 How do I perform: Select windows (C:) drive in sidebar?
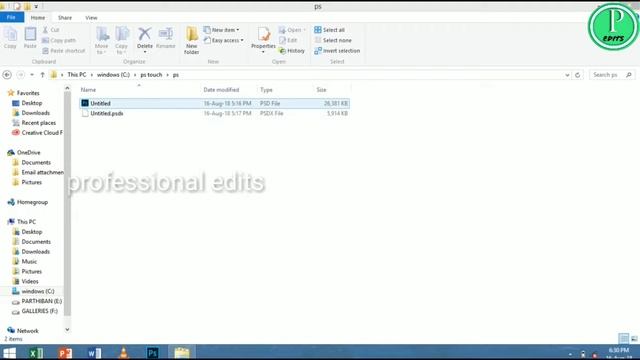point(33,291)
